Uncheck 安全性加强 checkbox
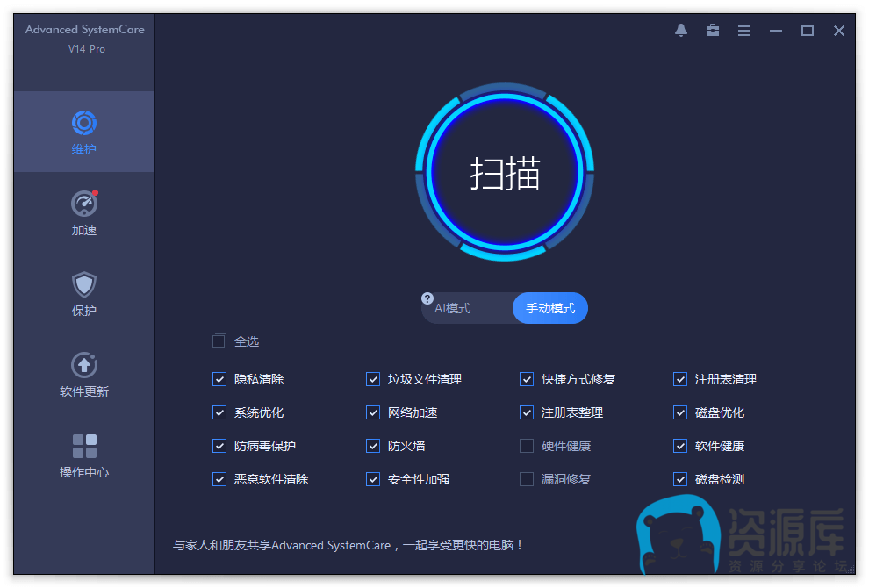The width and height of the screenshot is (869, 588). 373,479
